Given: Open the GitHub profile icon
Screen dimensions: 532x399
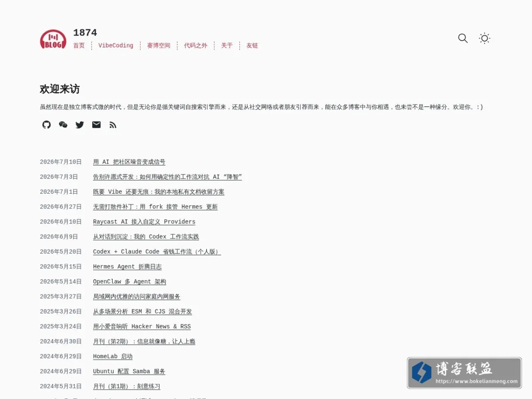Looking at the screenshot, I should (x=47, y=125).
